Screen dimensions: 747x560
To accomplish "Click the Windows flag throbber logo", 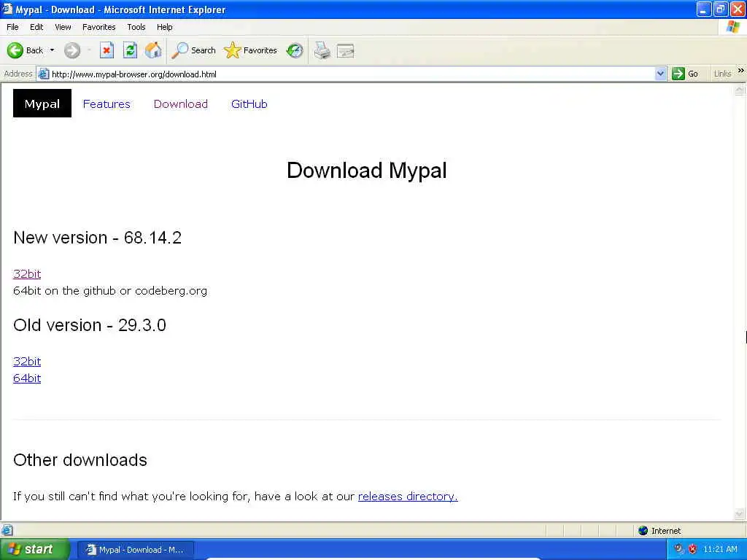I will click(x=733, y=27).
